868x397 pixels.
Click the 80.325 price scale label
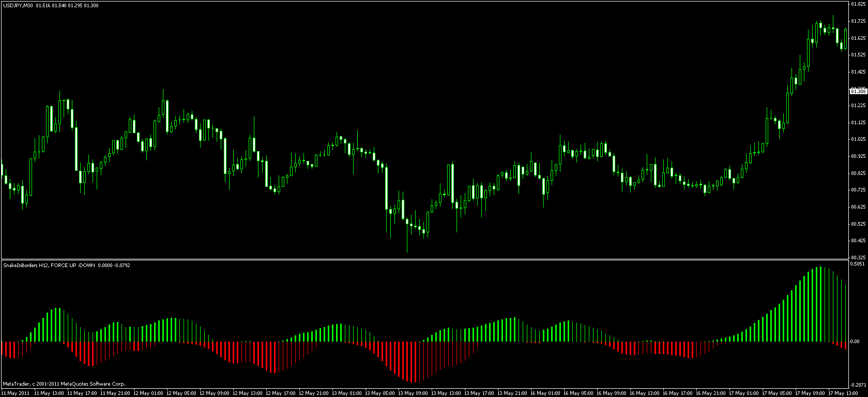click(x=858, y=257)
